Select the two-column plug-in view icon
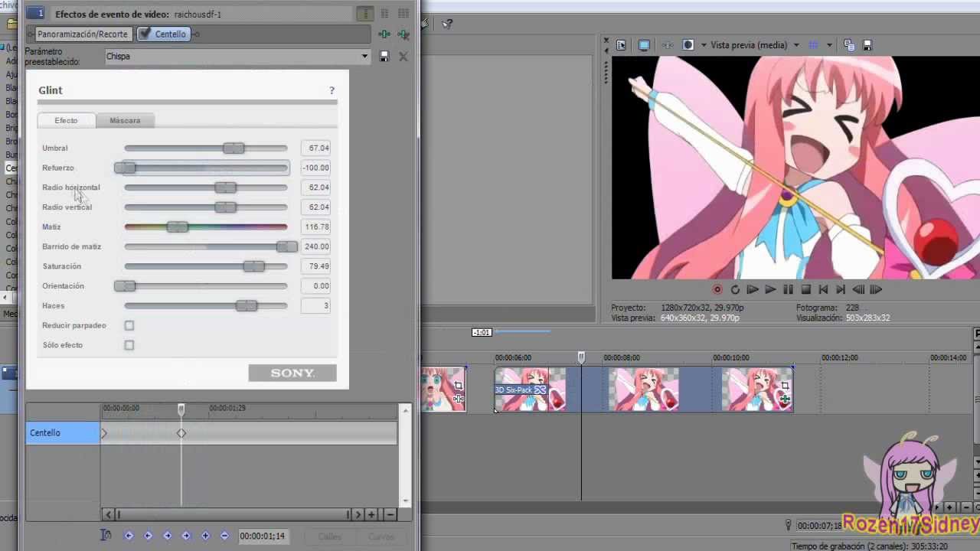The width and height of the screenshot is (980, 551). click(x=384, y=14)
